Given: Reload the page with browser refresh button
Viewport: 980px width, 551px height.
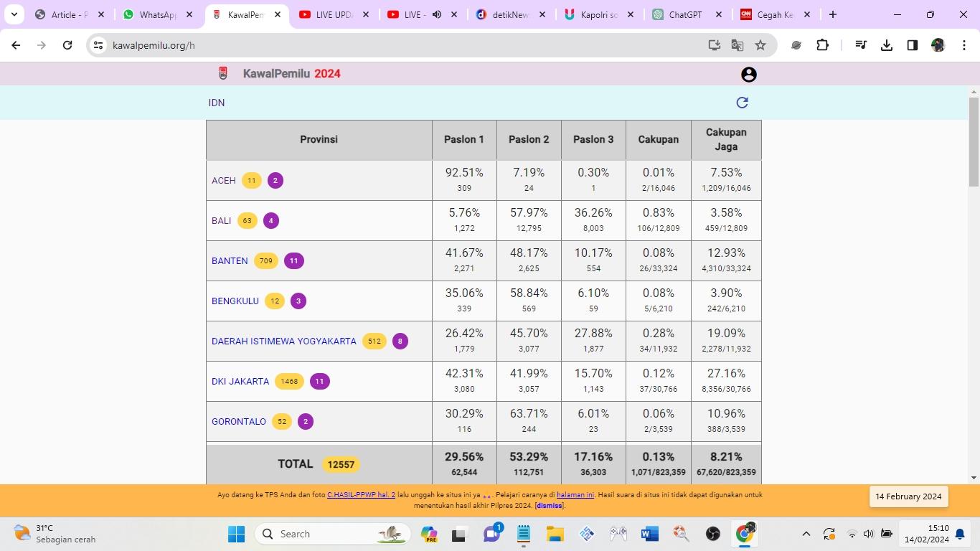Looking at the screenshot, I should coord(67,45).
